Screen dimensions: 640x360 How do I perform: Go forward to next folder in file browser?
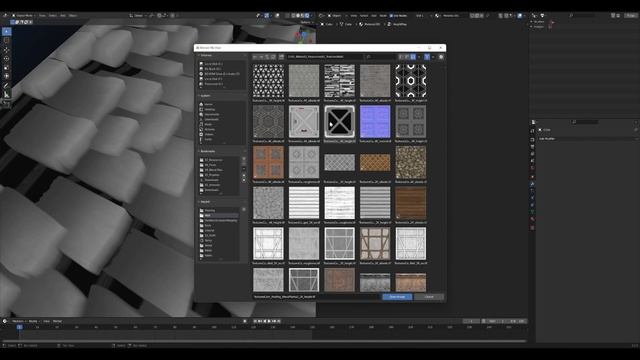pos(261,57)
